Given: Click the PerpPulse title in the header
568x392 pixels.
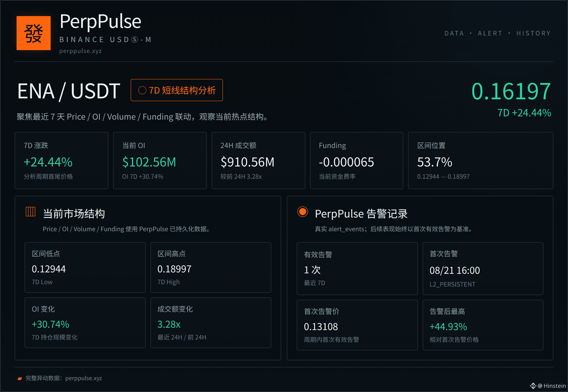Looking at the screenshot, I should click(100, 21).
